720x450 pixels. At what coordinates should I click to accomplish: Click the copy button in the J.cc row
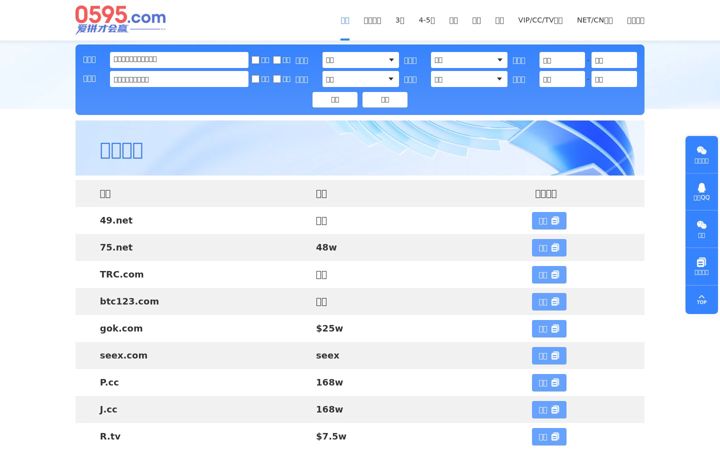point(549,410)
